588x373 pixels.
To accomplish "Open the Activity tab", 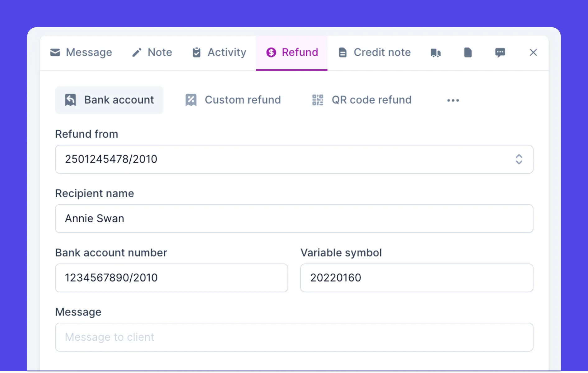I will pyautogui.click(x=219, y=52).
